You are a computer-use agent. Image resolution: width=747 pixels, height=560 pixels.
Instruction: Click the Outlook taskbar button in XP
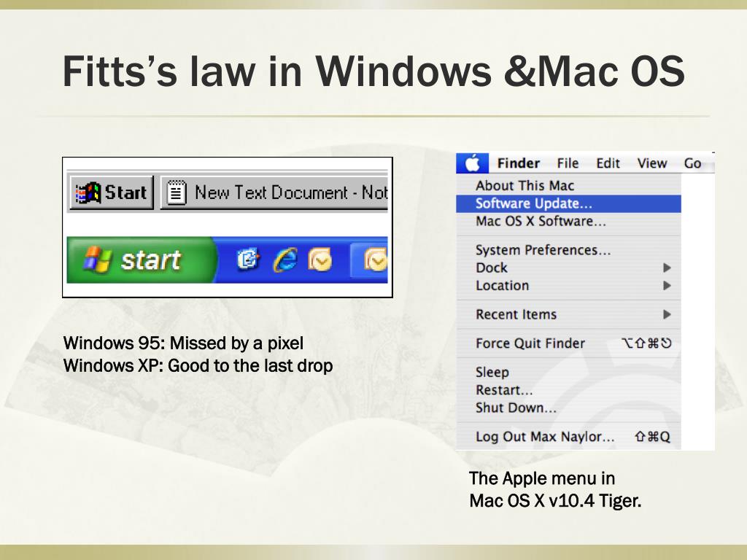(x=369, y=260)
